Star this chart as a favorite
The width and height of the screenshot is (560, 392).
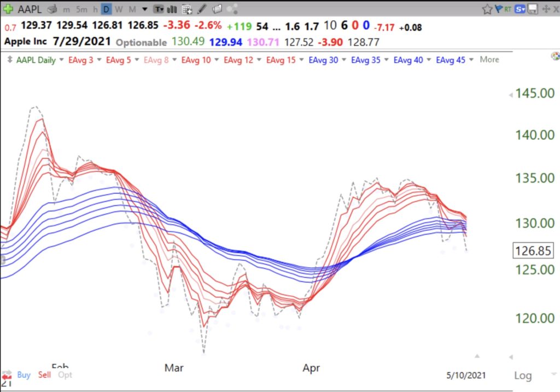click(x=487, y=9)
